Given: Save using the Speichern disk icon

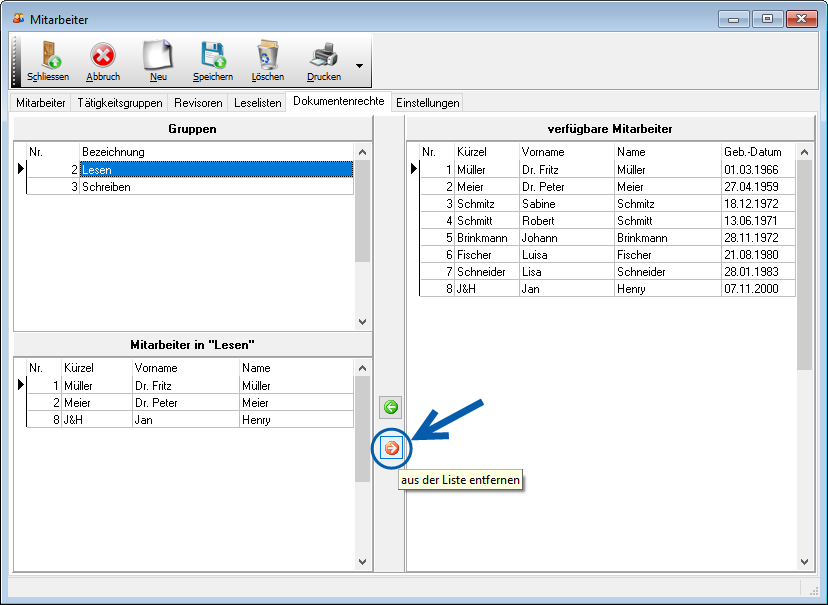Looking at the screenshot, I should 212,56.
